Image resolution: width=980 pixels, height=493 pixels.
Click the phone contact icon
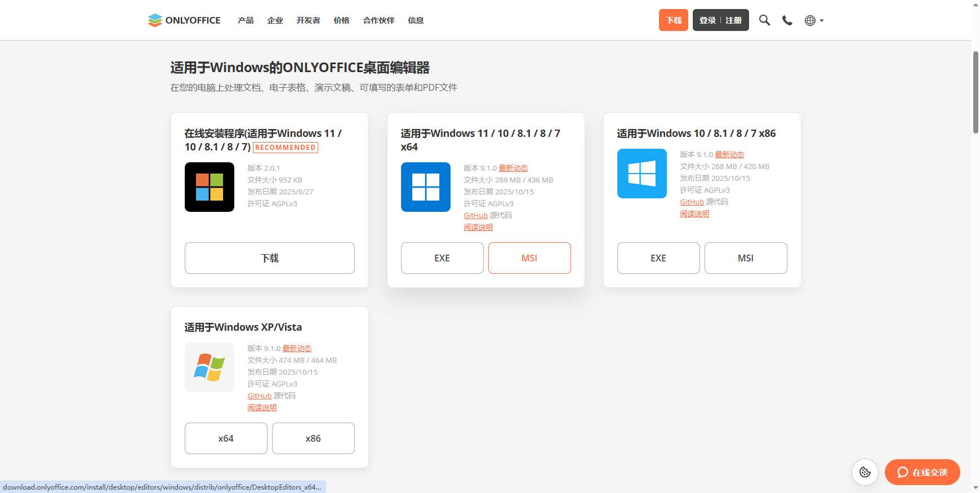point(787,20)
